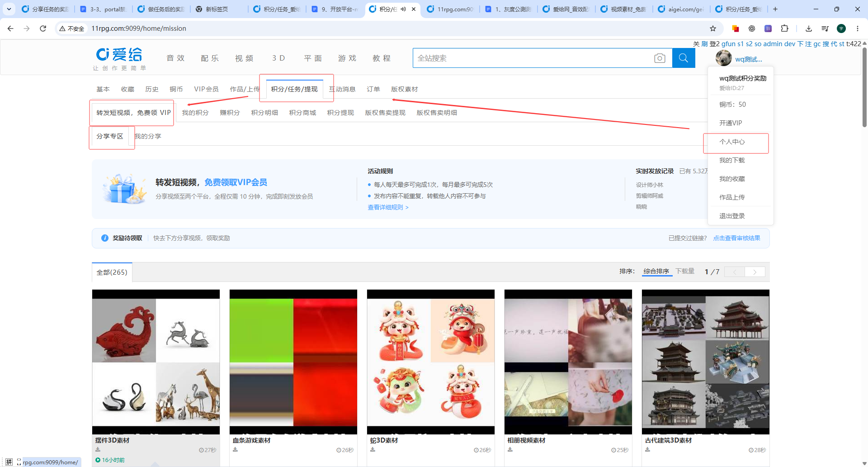Click the user avatar picture
The image size is (868, 467).
724,58
